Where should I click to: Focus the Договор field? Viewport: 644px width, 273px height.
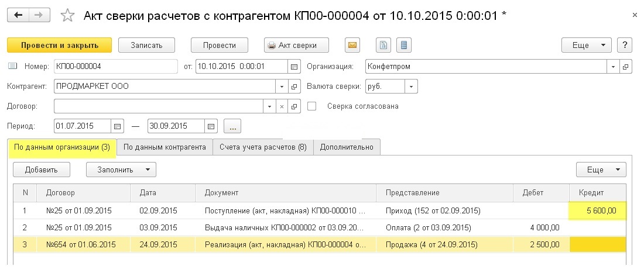coord(159,106)
